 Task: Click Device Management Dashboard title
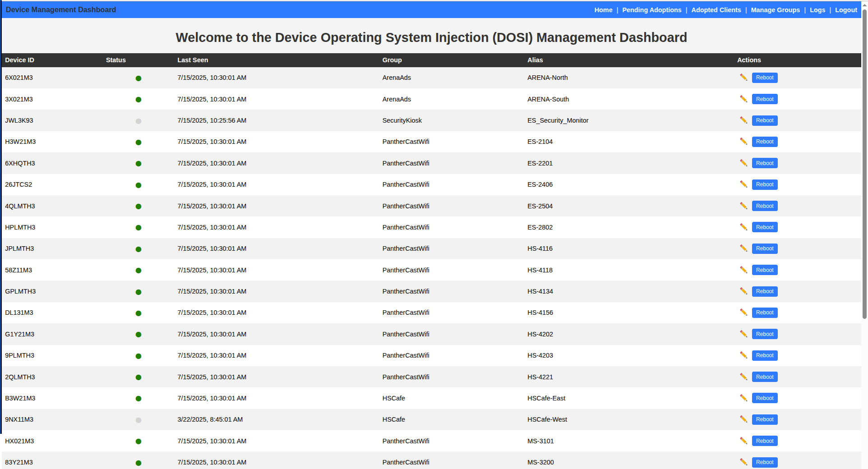click(61, 9)
